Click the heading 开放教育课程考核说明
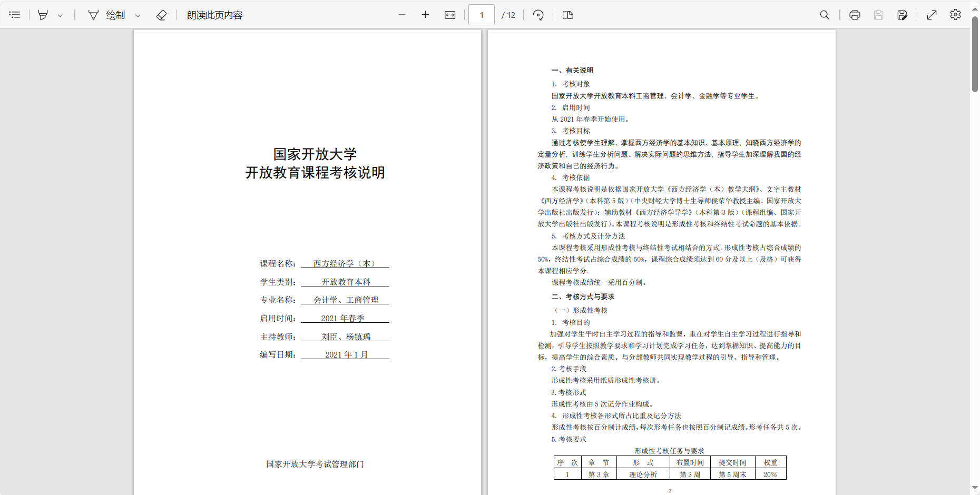Viewport: 980px width, 495px height. [315, 173]
